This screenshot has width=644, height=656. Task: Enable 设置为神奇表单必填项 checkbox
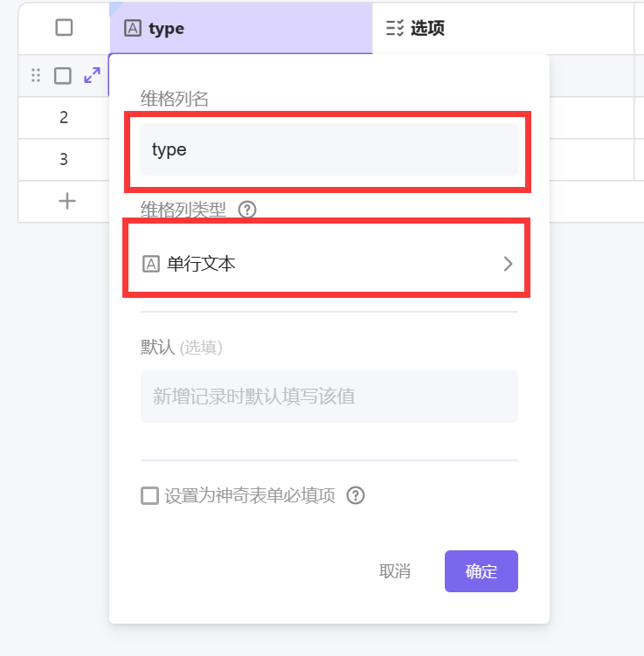pyautogui.click(x=150, y=496)
